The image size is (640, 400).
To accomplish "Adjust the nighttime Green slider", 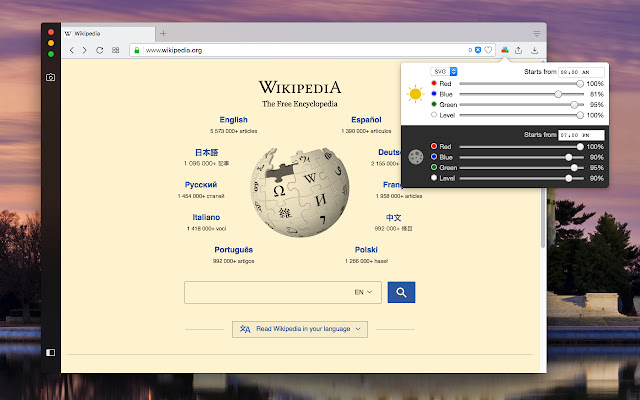I will coord(521,168).
